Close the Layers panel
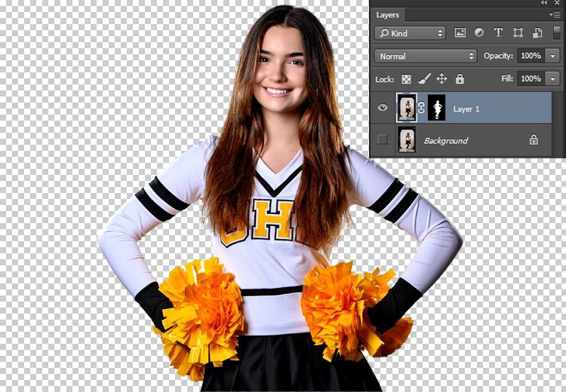This screenshot has height=392, width=566. [x=557, y=3]
